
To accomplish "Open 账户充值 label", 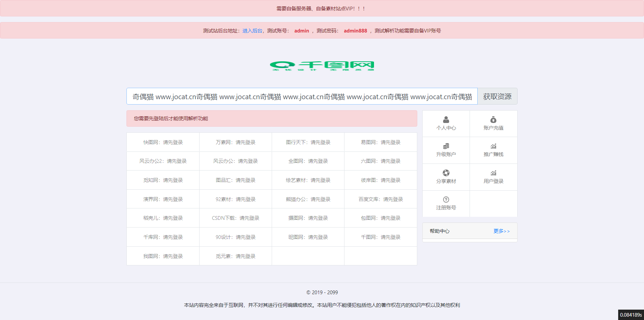I will pos(493,128).
